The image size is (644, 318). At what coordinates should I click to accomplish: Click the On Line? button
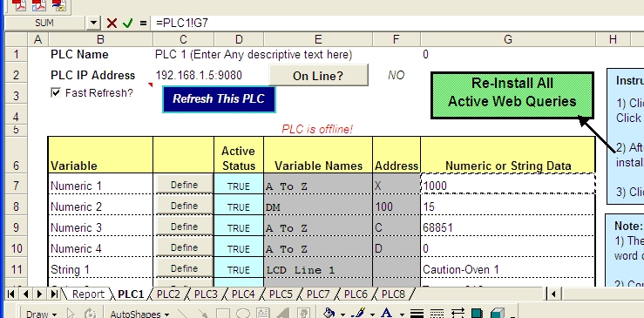(318, 76)
